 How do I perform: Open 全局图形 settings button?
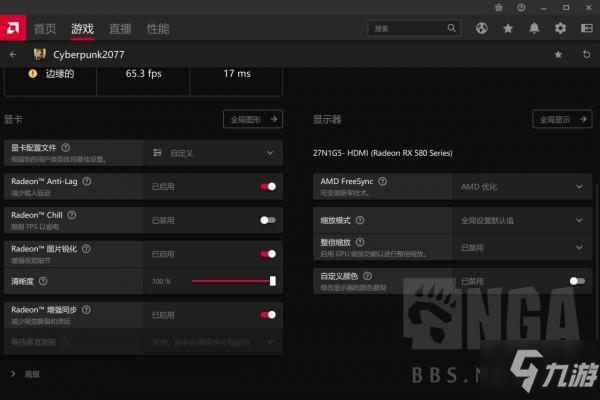coord(253,119)
